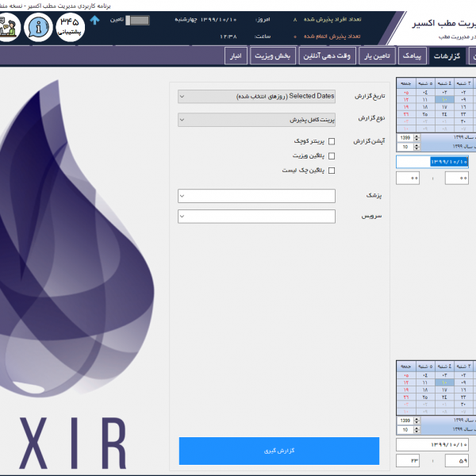
Task: Click the blue upward arrow icon
Action: coord(96,19)
